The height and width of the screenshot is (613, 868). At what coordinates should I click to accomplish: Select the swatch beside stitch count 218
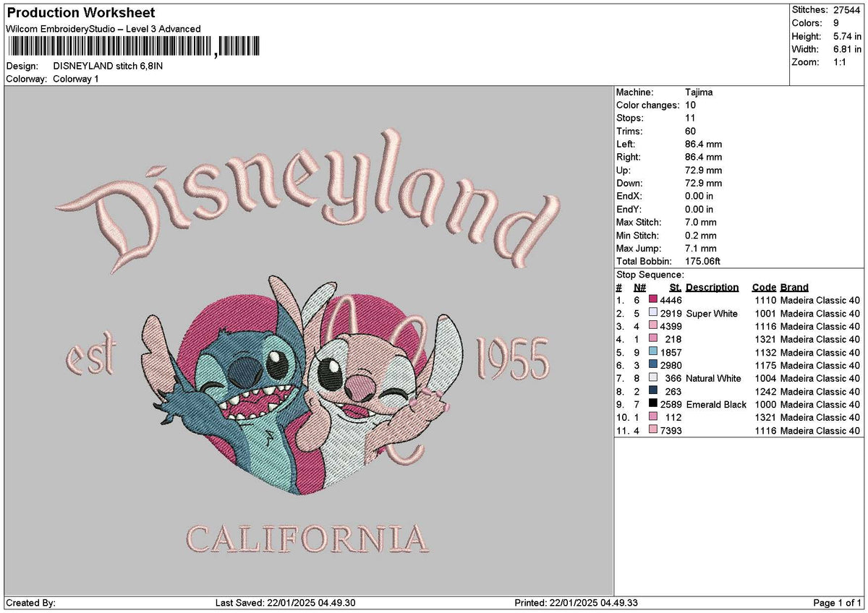(x=653, y=339)
